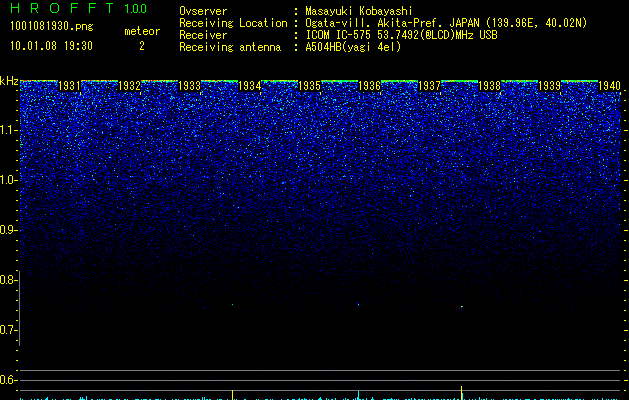The height and width of the screenshot is (400, 629).
Task: Click the 0.9 kHz axis label
Action: point(8,230)
